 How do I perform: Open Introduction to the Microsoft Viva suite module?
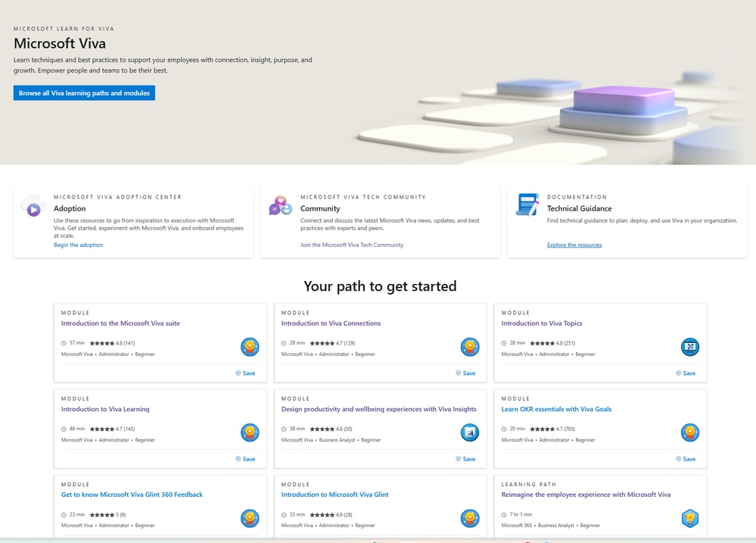click(120, 323)
